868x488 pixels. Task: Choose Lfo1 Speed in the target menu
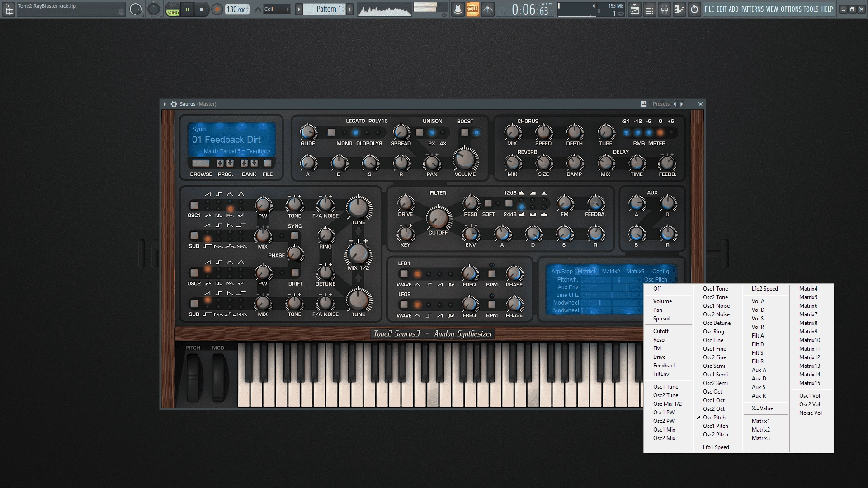[716, 447]
